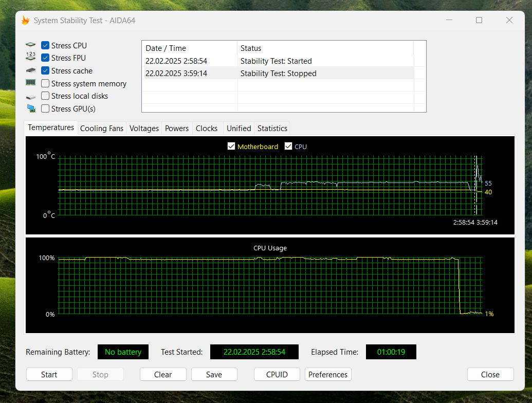Hide the CPU temperature graph line
This screenshot has height=403, width=532.
[288, 146]
